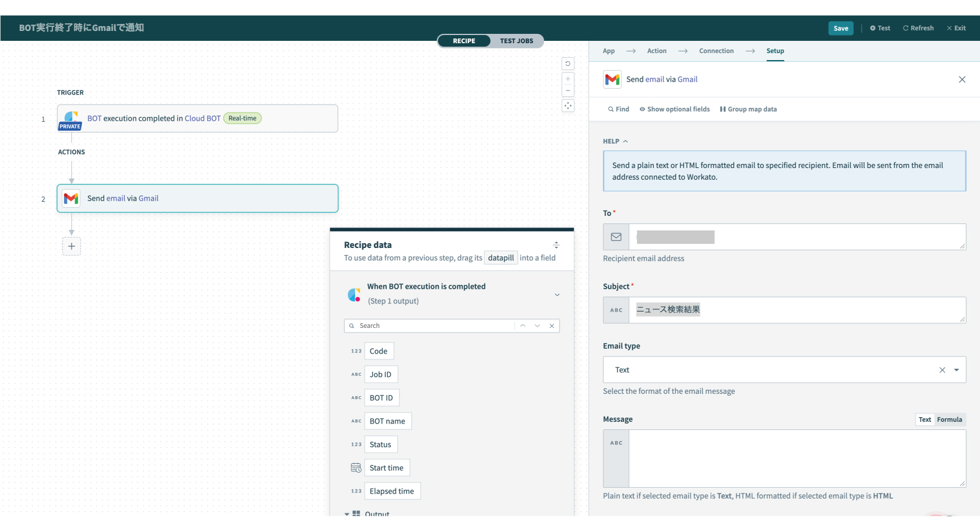This screenshot has width=980, height=528.
Task: Click the undo/reset canvas icon
Action: tap(568, 64)
